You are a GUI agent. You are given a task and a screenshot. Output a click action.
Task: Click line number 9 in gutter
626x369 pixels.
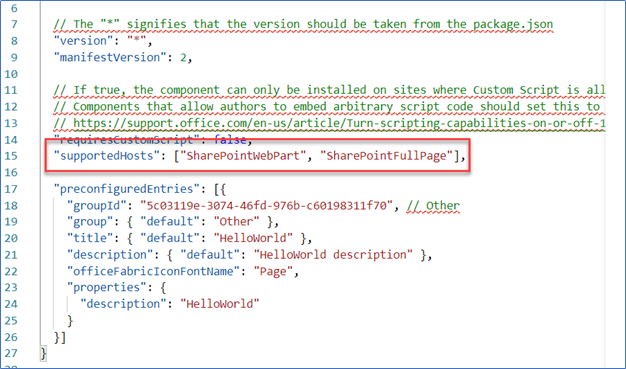pyautogui.click(x=14, y=58)
